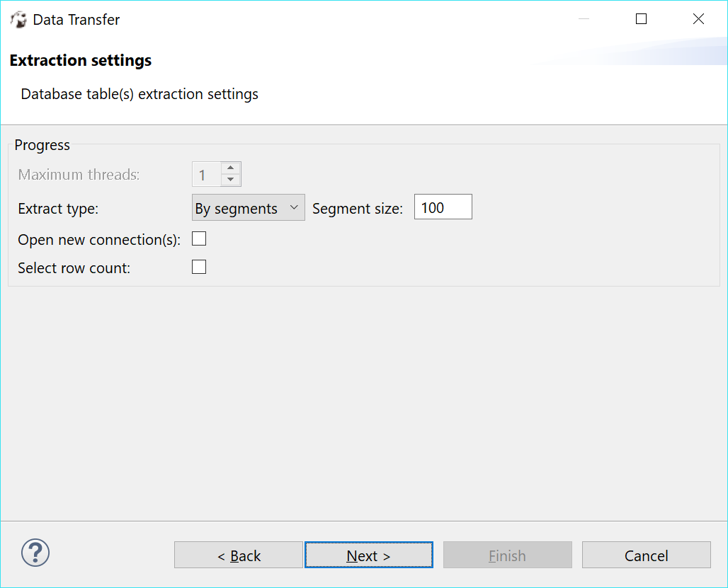Viewport: 728px width, 588px height.
Task: Go back using the Back button
Action: pyautogui.click(x=238, y=555)
